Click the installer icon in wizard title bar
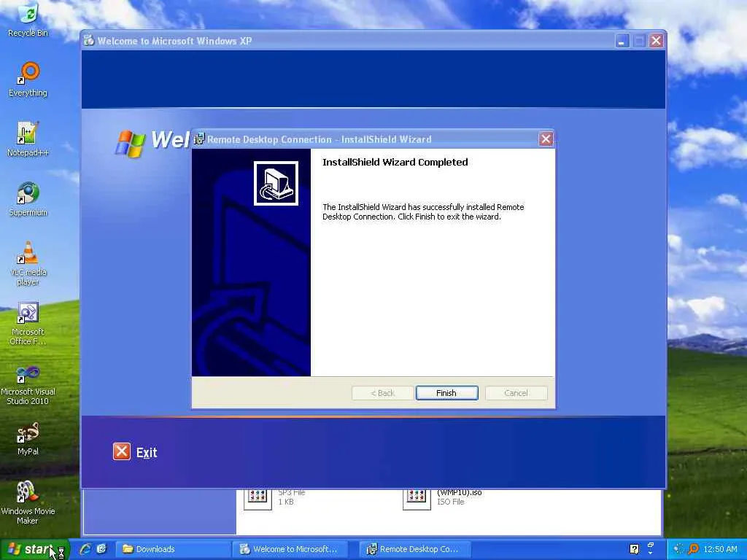Image resolution: width=747 pixels, height=560 pixels. pos(200,139)
